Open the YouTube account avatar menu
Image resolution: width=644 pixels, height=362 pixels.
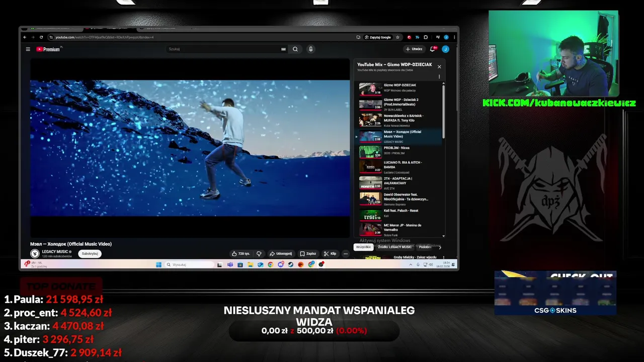point(445,49)
